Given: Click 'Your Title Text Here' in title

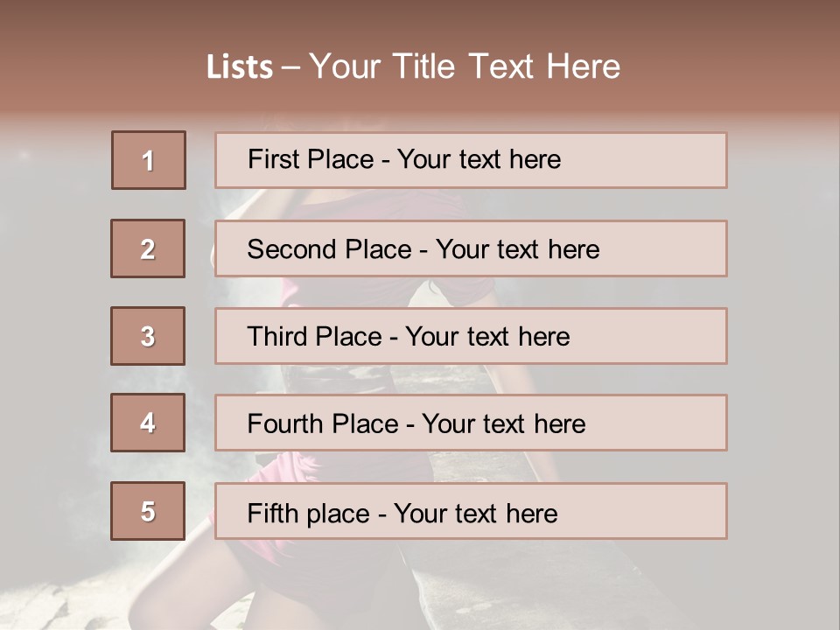Looking at the screenshot, I should (x=465, y=66).
